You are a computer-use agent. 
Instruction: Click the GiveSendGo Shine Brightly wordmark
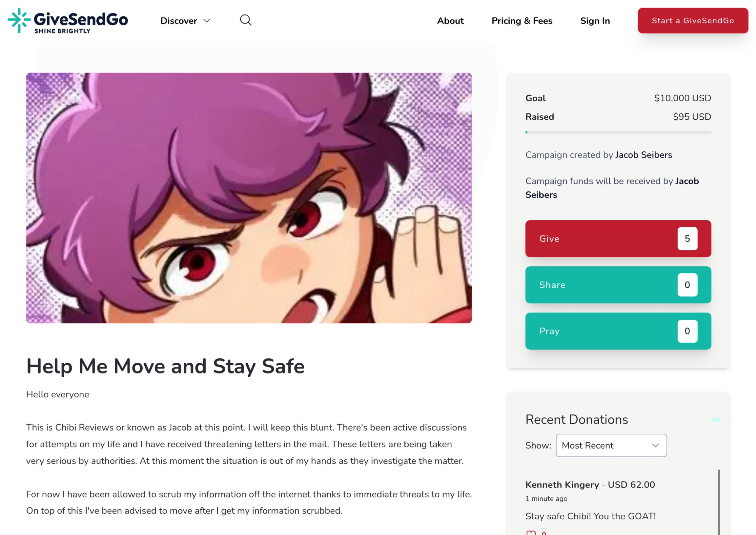point(81,22)
